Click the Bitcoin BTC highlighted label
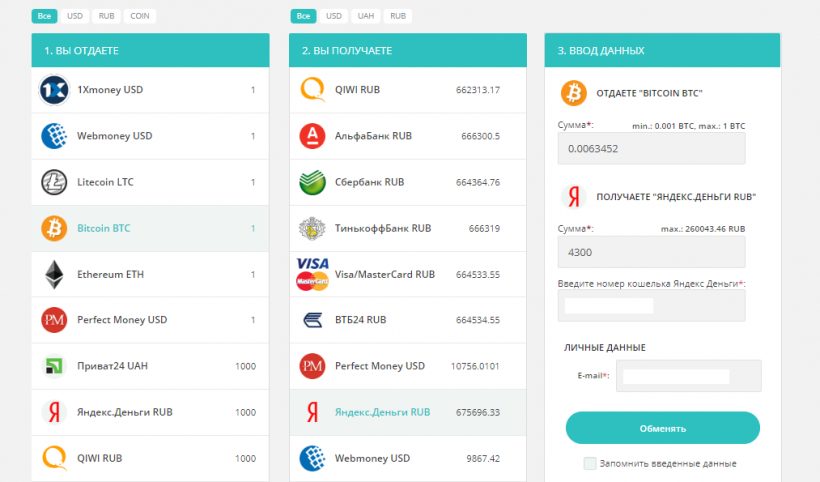Viewport: 820px width, 482px height. [104, 228]
